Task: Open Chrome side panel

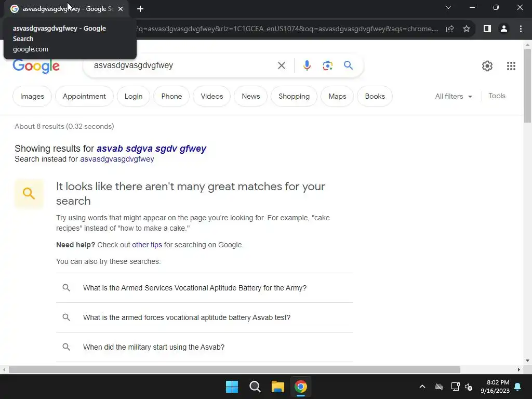Action: (487, 29)
